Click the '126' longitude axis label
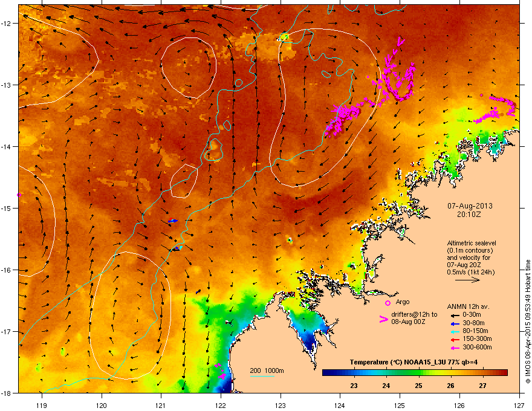This screenshot has width=532, height=411. [459, 405]
